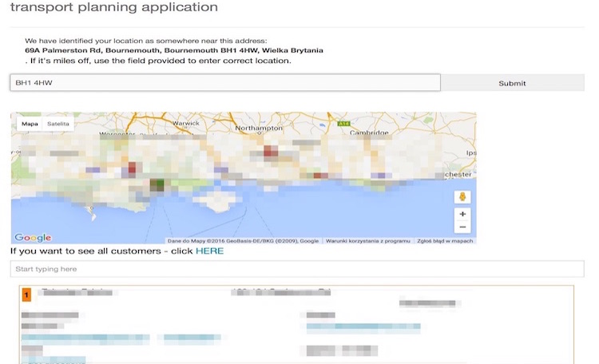Viewport: 599px width, 364px height.
Task: Click the Cambridge label on the map
Action: pyautogui.click(x=369, y=132)
